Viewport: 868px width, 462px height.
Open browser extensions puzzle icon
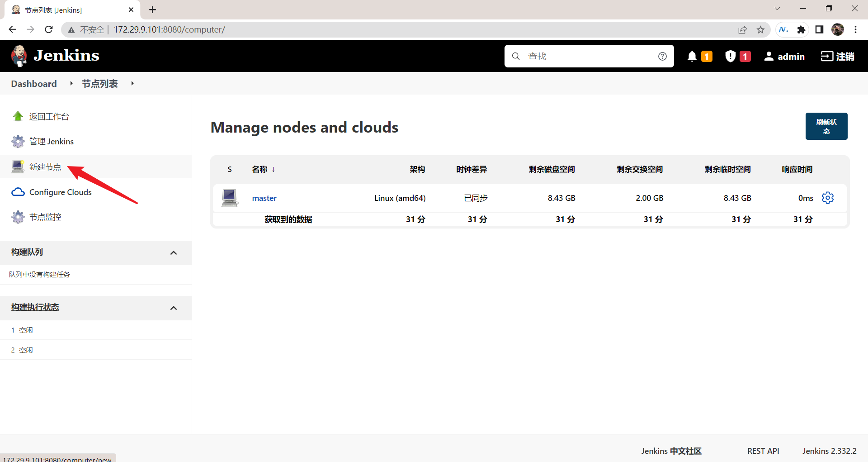[801, 30]
